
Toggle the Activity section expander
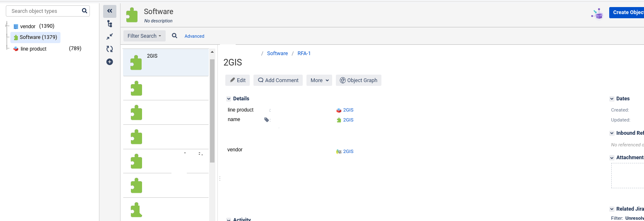tap(229, 219)
